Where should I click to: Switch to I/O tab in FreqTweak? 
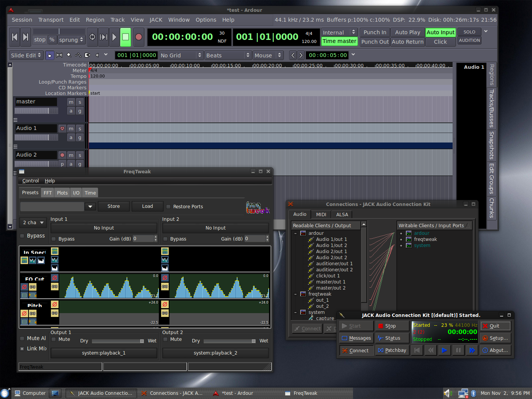(76, 193)
